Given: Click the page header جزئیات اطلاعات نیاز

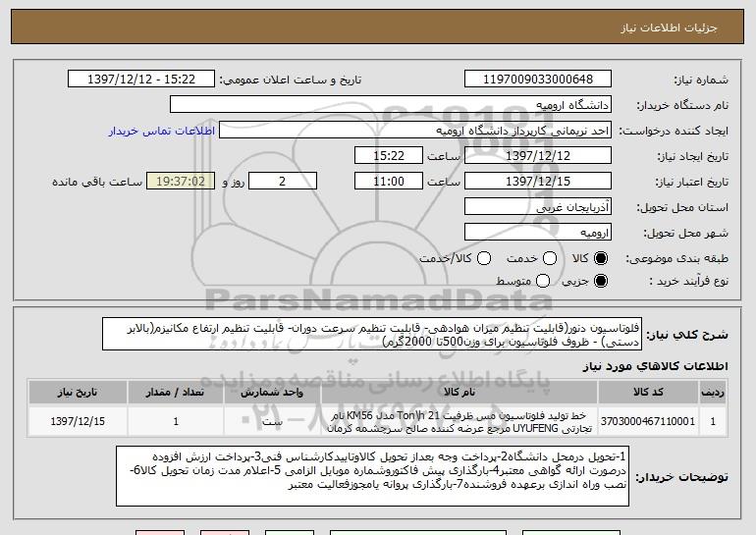Looking at the screenshot, I should [669, 27].
